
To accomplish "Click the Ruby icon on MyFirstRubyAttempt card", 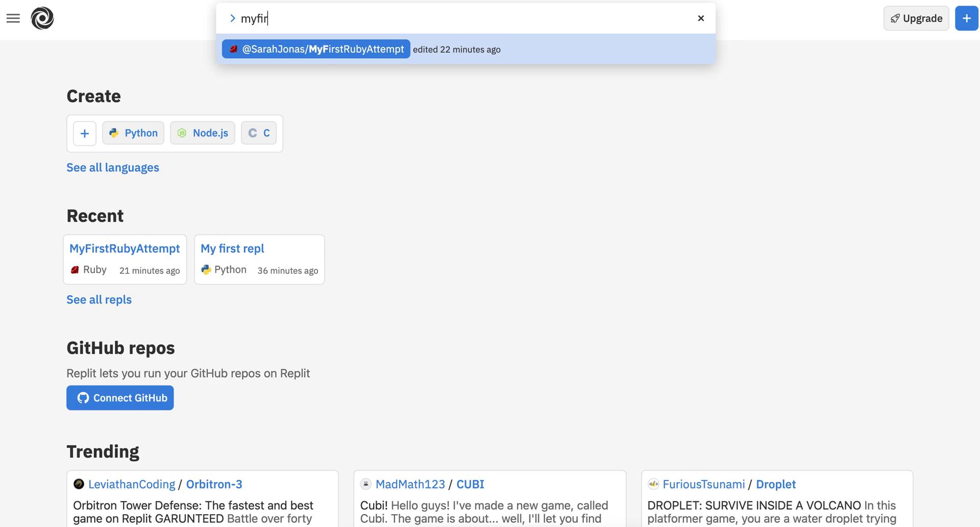I will [x=75, y=270].
